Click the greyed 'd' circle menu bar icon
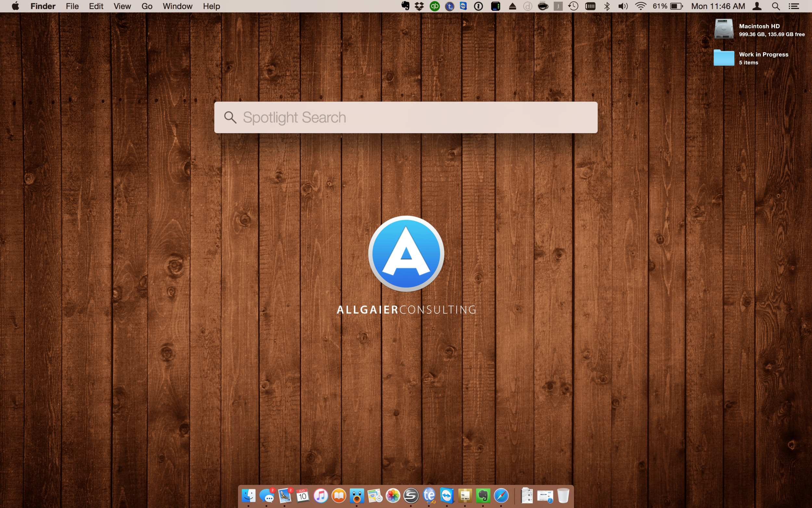812x508 pixels. point(528,6)
